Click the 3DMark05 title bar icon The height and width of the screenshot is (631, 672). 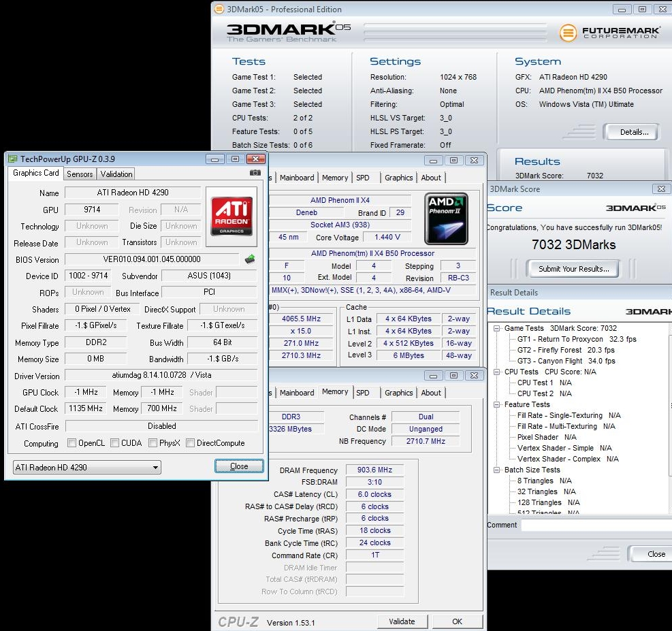(219, 10)
